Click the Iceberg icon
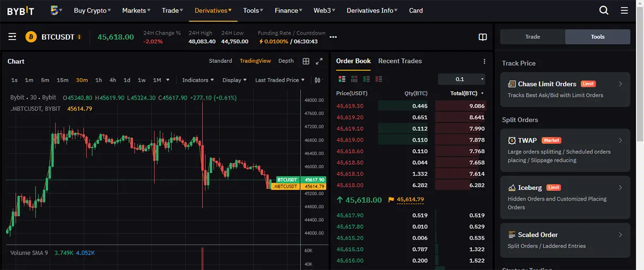This screenshot has height=270, width=644. [x=512, y=187]
